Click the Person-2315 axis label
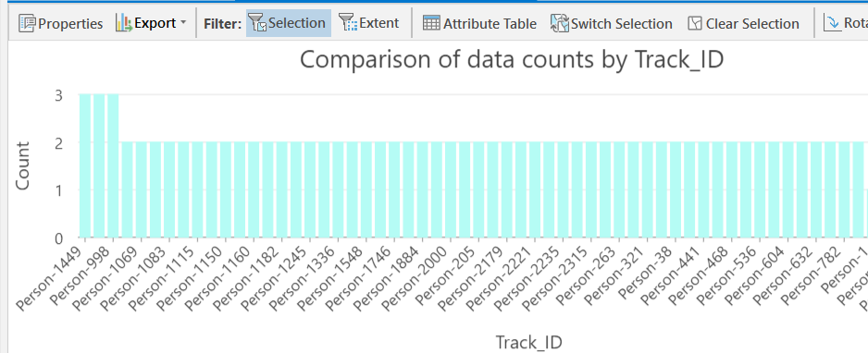The height and width of the screenshot is (353, 868). pyautogui.click(x=557, y=279)
